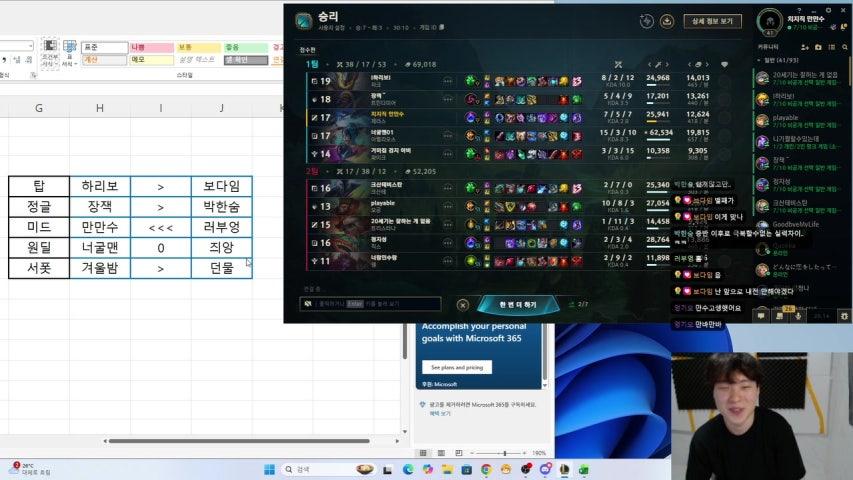This screenshot has width=853, height=480.
Task: Open Google Chrome from the taskbar
Action: 486,469
